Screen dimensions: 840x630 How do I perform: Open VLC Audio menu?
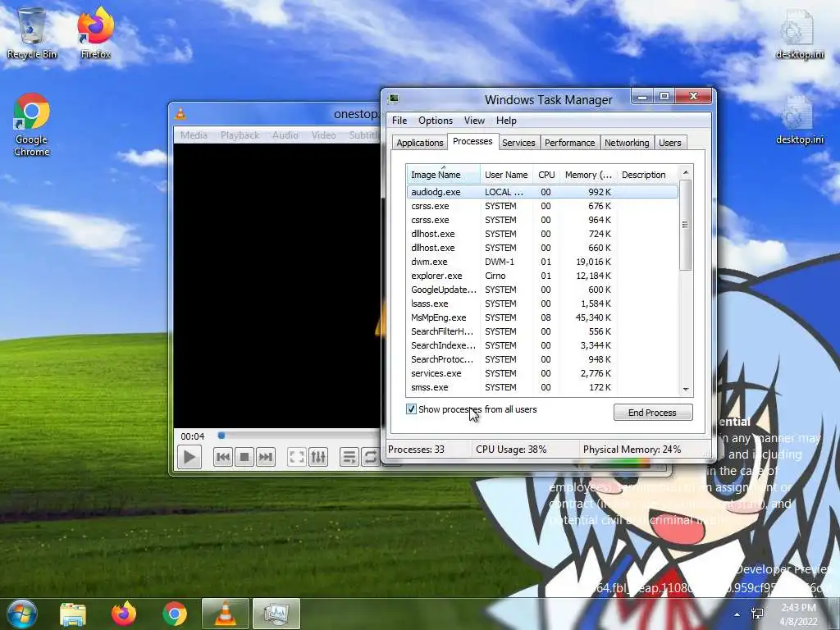click(285, 135)
